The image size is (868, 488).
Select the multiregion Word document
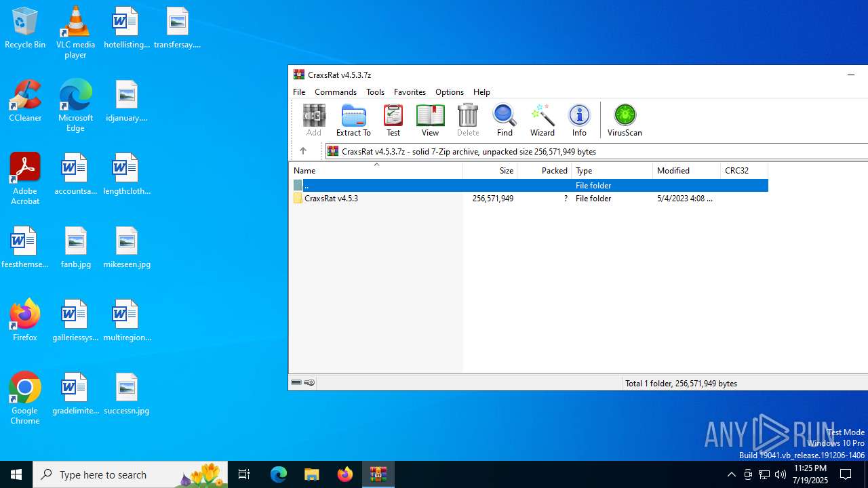click(126, 321)
